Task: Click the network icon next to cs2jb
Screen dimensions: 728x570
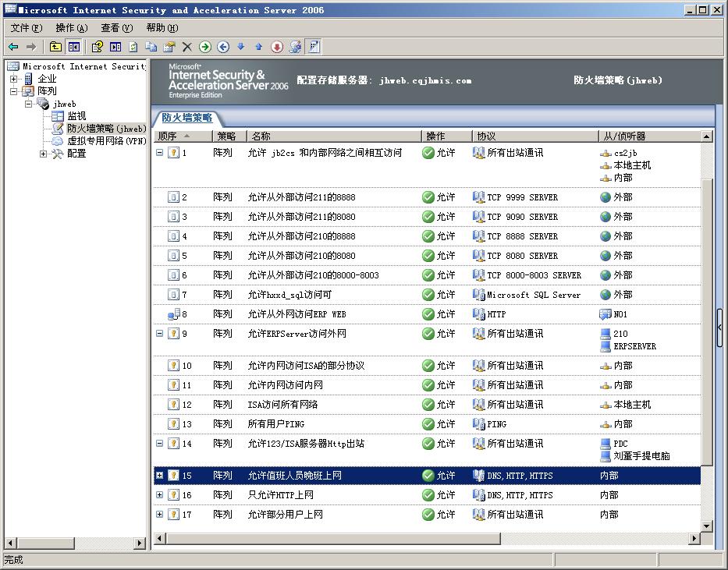Action: [605, 153]
